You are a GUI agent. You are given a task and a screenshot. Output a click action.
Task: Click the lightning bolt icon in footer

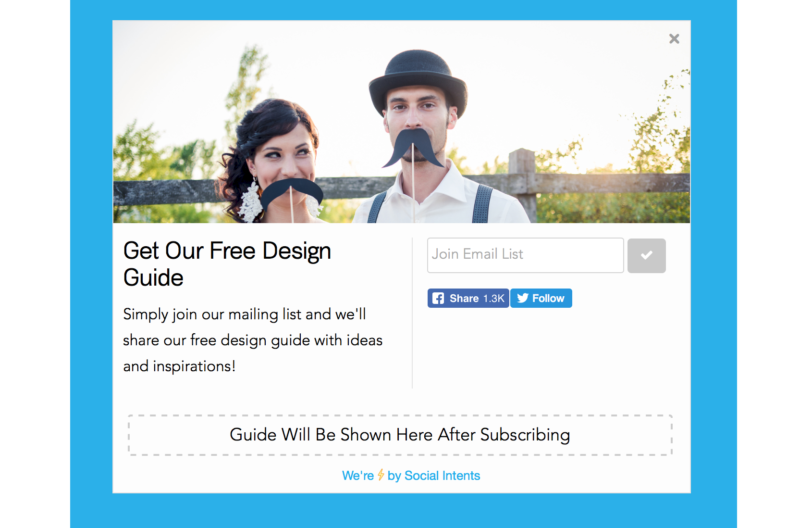click(x=381, y=475)
